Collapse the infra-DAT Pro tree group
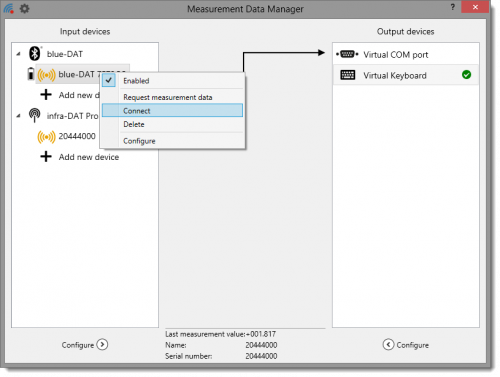 pos(18,116)
